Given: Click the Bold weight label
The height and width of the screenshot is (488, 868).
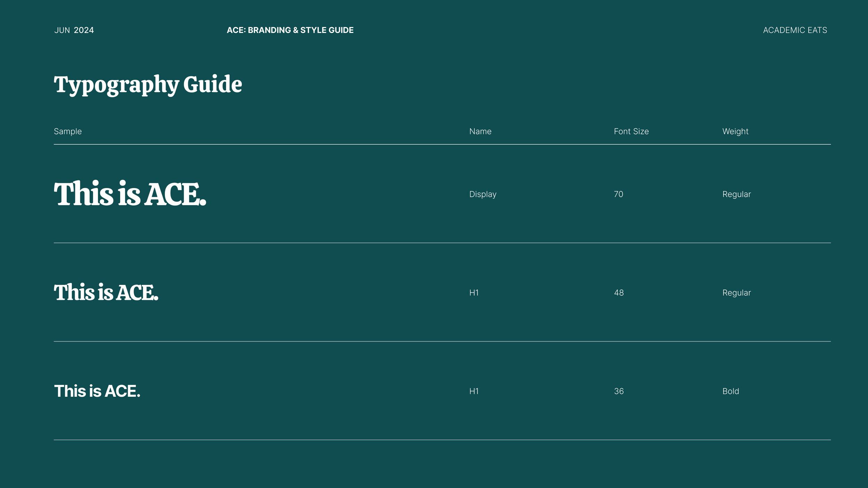Looking at the screenshot, I should click(x=731, y=392).
